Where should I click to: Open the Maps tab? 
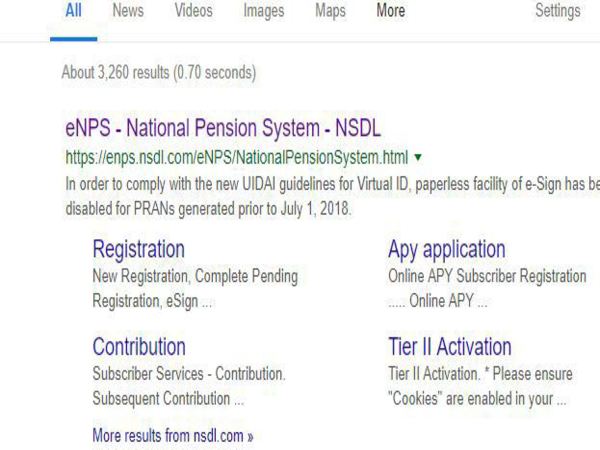331,11
